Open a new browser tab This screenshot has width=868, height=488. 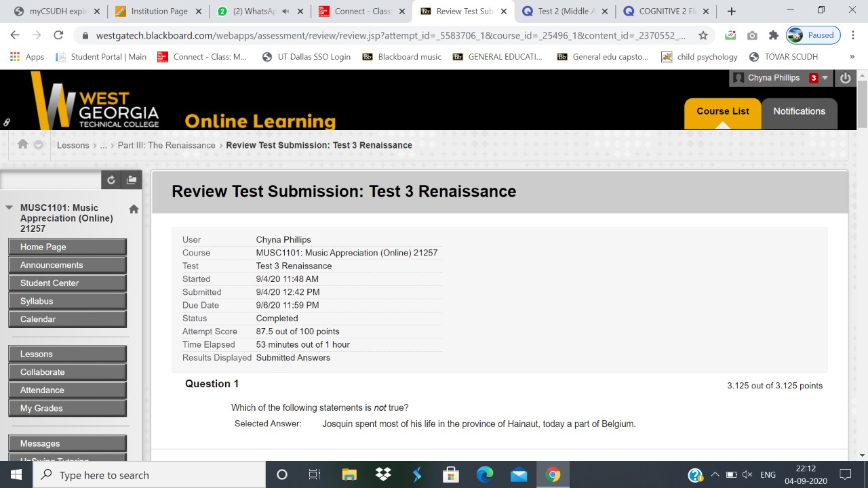click(731, 12)
